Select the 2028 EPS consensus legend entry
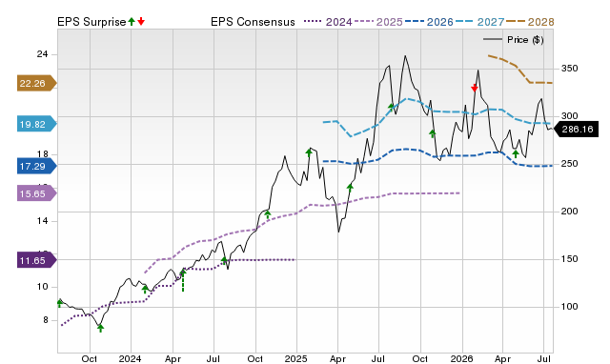The width and height of the screenshot is (610, 364). click(x=530, y=22)
